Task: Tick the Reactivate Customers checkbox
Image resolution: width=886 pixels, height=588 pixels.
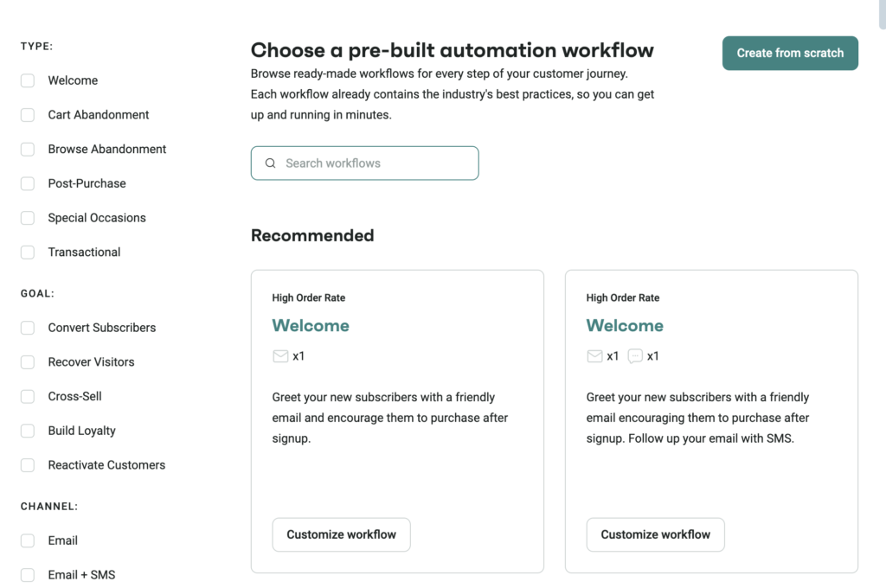Action: click(x=28, y=465)
